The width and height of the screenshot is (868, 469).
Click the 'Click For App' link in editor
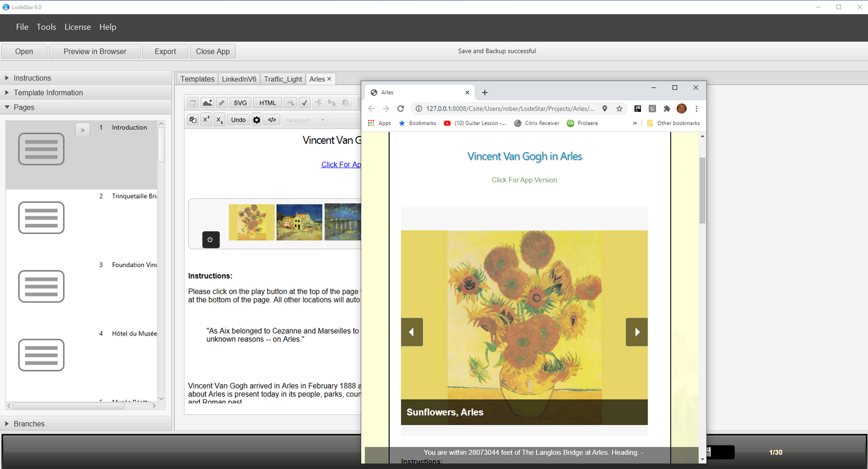pos(341,165)
